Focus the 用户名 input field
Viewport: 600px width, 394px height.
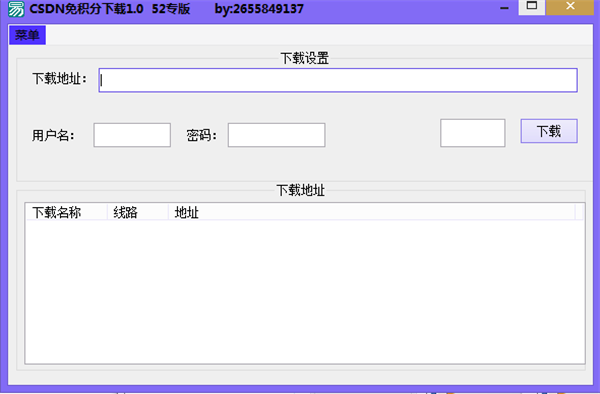[x=132, y=135]
